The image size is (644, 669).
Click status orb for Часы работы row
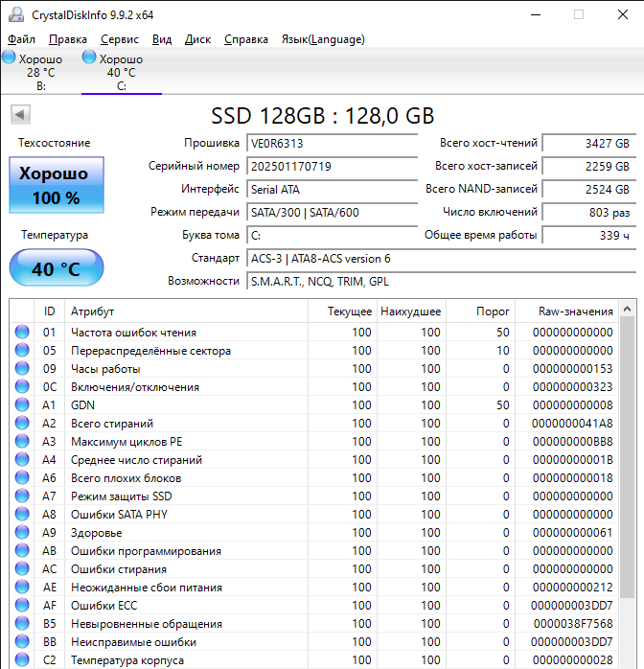coord(22,368)
